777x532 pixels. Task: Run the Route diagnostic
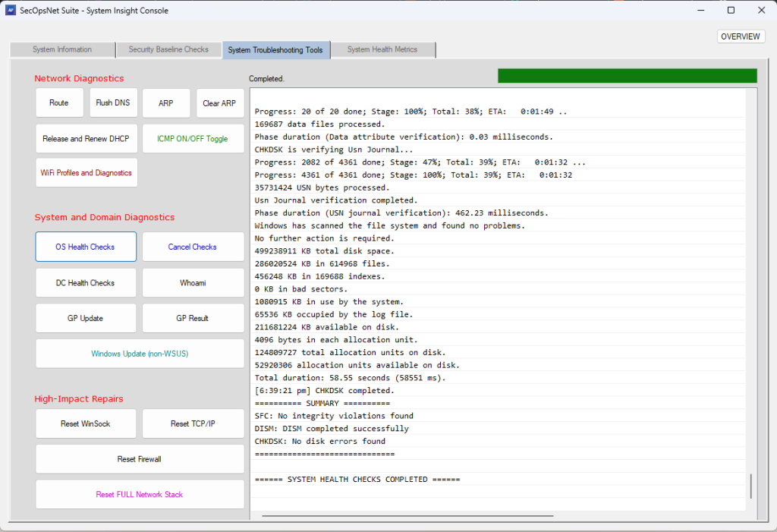pos(59,103)
